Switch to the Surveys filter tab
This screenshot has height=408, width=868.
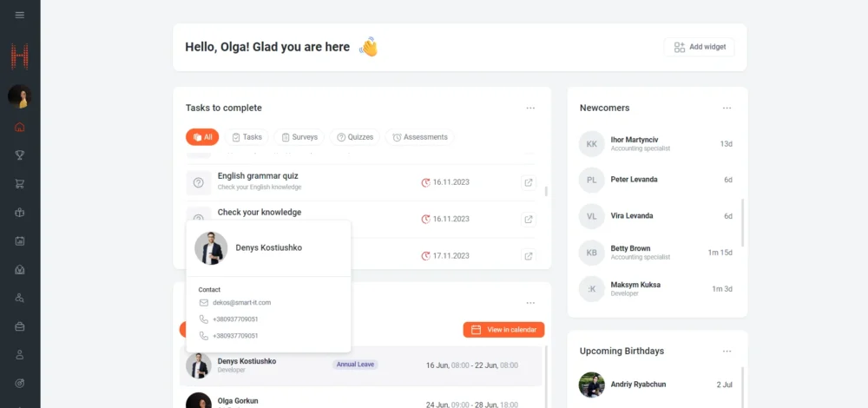[x=299, y=137]
